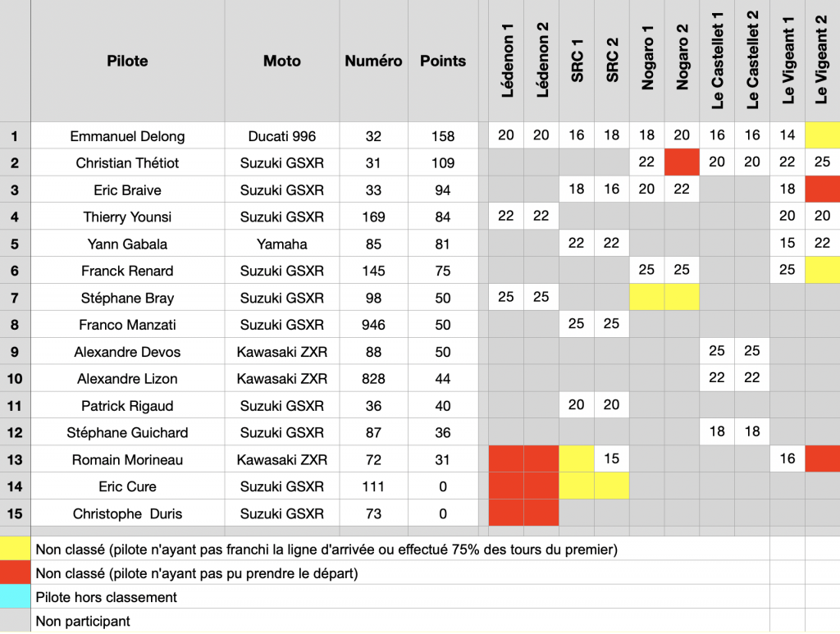Select the Ducati 996 cell
This screenshot has height=634, width=840.
281,136
